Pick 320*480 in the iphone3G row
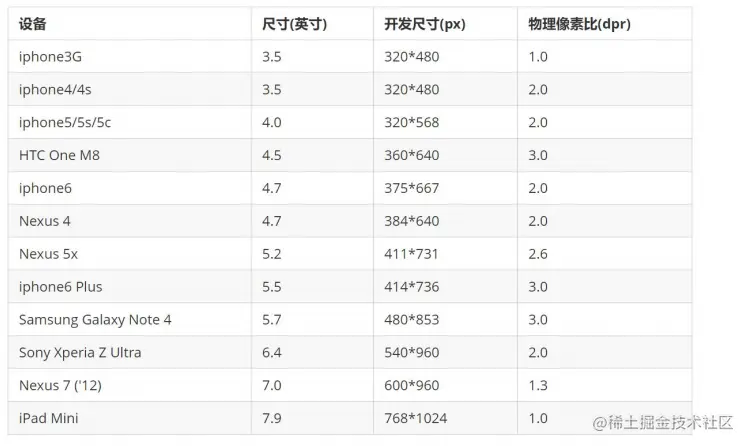This screenshot has height=446, width=748. point(412,57)
